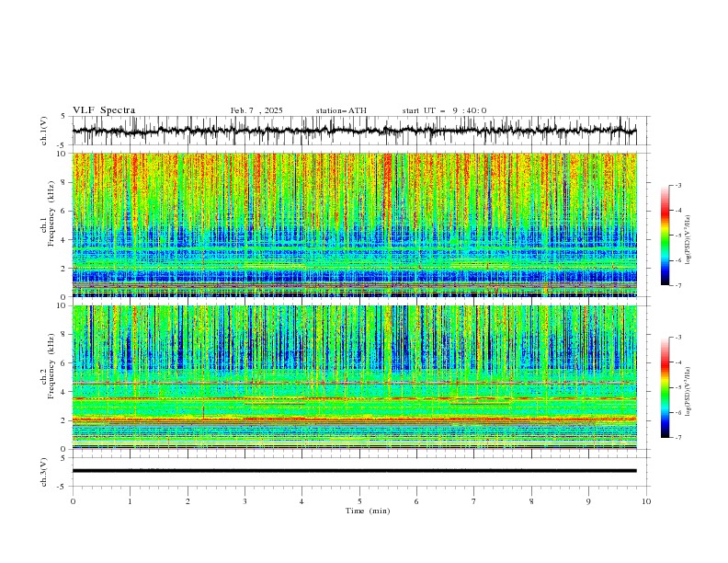728x563 pixels.
Task: Click the log(PSD) label beside the ch.2 colorbar
Action: point(688,391)
